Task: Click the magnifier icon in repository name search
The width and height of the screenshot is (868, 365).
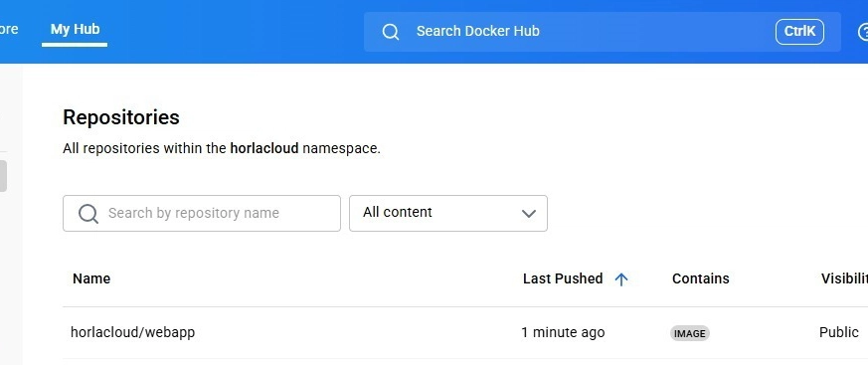Action: coord(88,213)
